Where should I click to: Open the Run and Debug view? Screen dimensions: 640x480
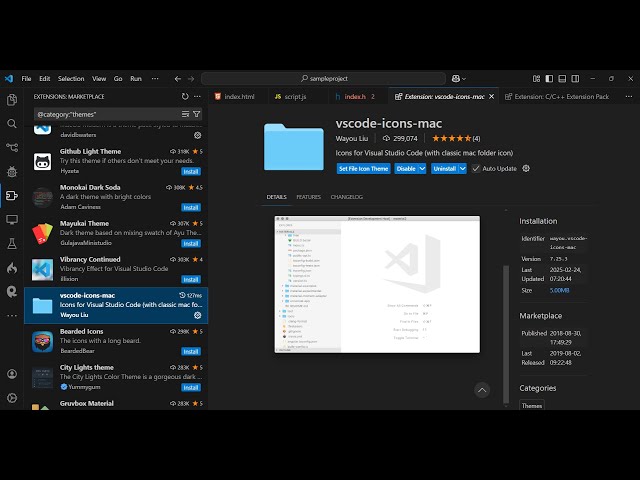(12, 171)
